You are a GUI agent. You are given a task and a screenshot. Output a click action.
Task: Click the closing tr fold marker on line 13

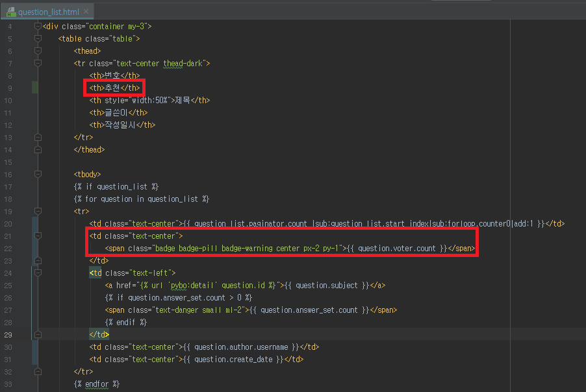click(x=38, y=138)
